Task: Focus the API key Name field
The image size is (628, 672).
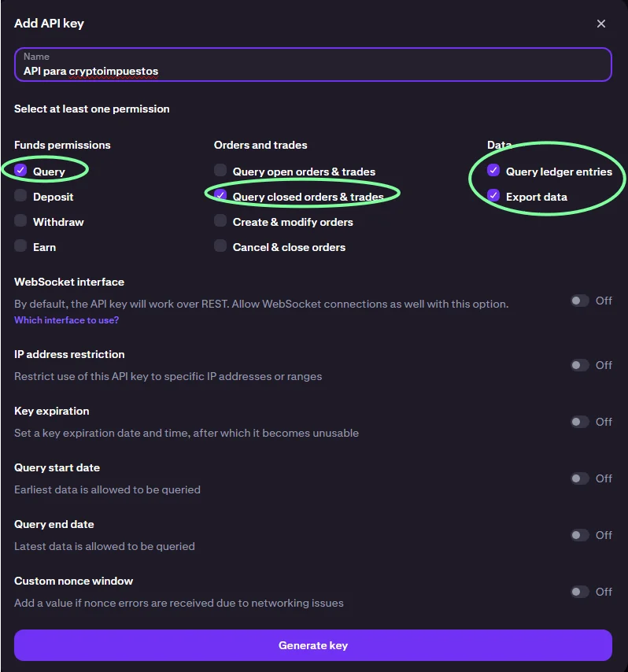Action: [x=313, y=71]
